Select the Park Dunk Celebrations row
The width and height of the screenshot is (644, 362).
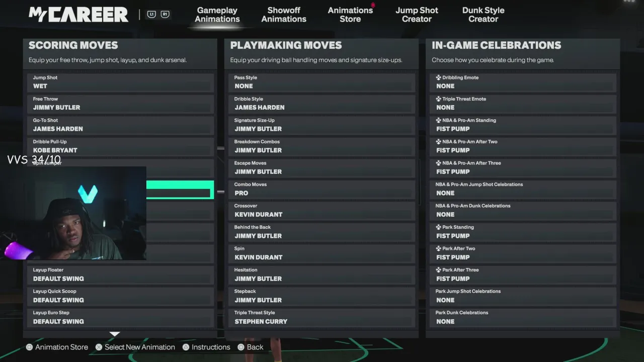tap(523, 317)
